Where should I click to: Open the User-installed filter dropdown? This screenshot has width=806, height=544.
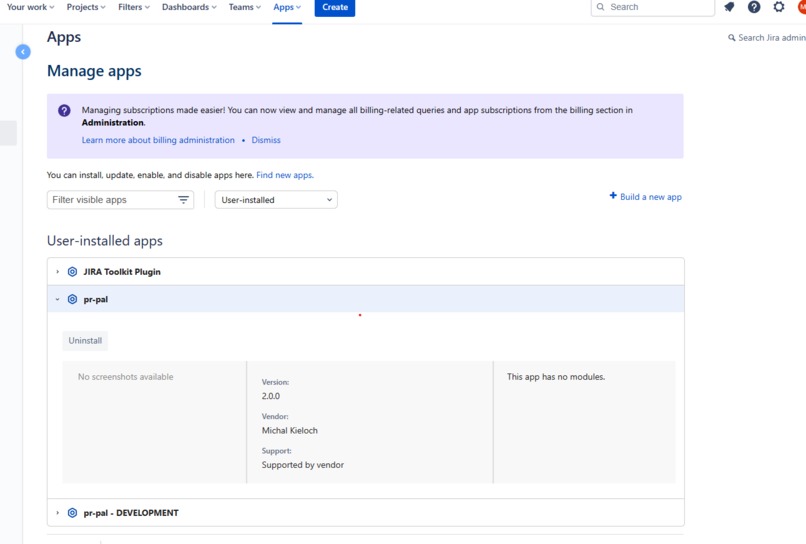pos(276,200)
